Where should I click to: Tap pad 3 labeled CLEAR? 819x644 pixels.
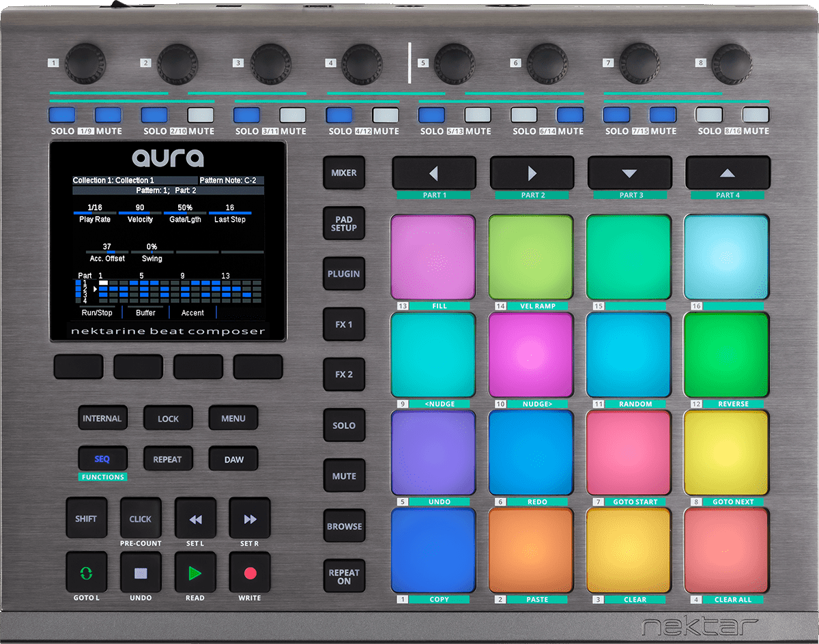pos(629,551)
